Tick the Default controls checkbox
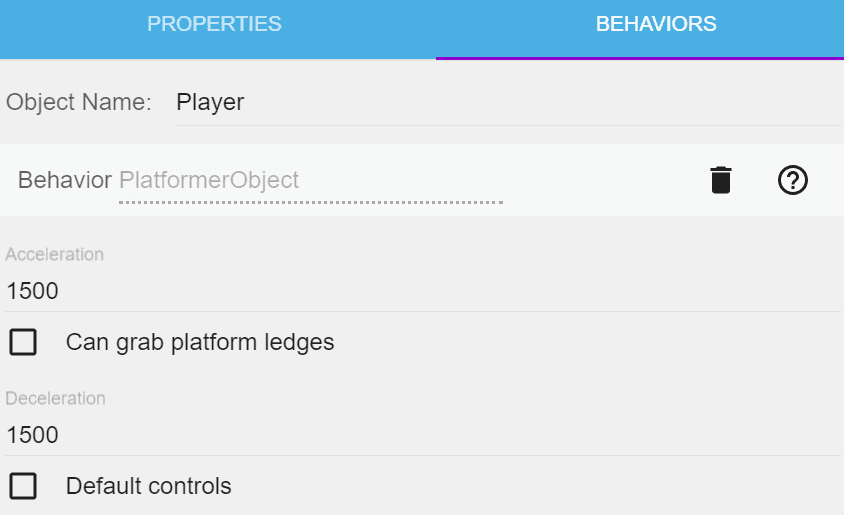The width and height of the screenshot is (844, 515). (23, 486)
